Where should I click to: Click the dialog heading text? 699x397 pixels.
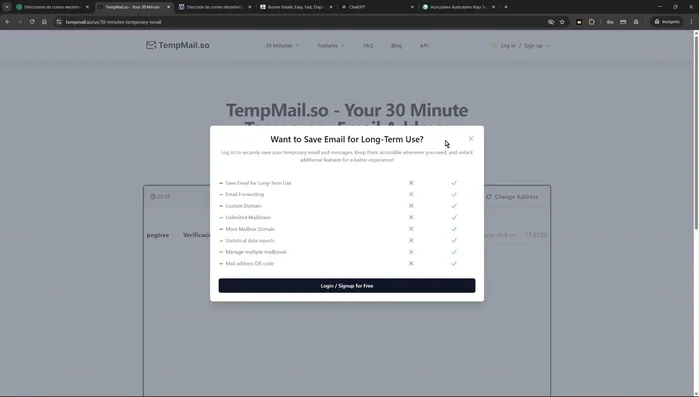pyautogui.click(x=347, y=139)
